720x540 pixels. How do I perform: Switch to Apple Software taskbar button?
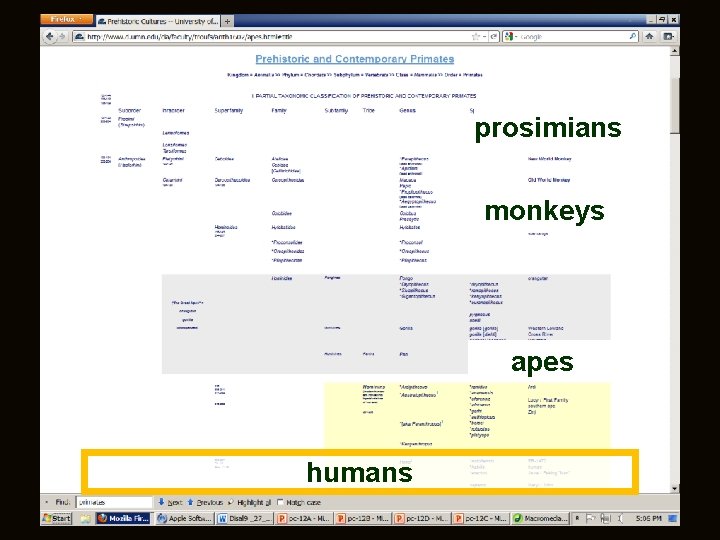pos(185,518)
